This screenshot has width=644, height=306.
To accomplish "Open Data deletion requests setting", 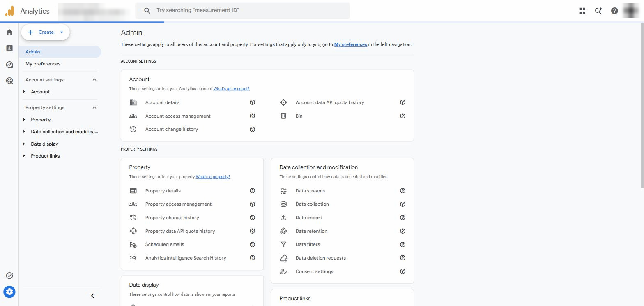I will (321, 258).
